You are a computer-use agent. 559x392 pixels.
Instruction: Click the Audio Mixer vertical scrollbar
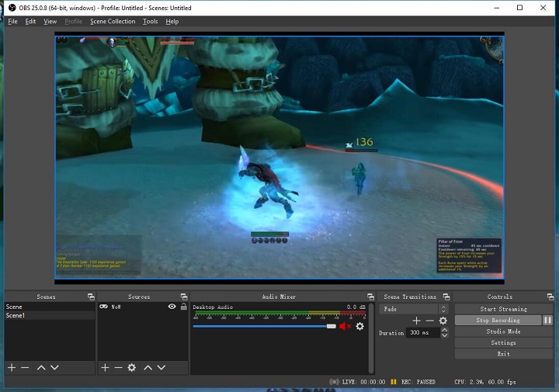click(371, 338)
